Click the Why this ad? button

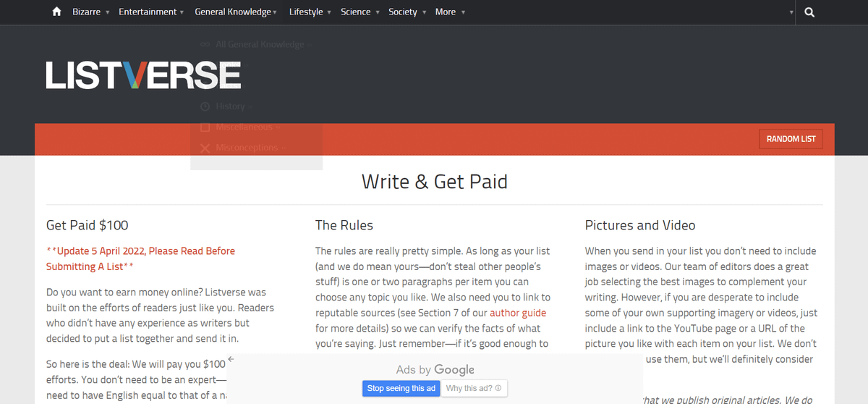click(474, 389)
